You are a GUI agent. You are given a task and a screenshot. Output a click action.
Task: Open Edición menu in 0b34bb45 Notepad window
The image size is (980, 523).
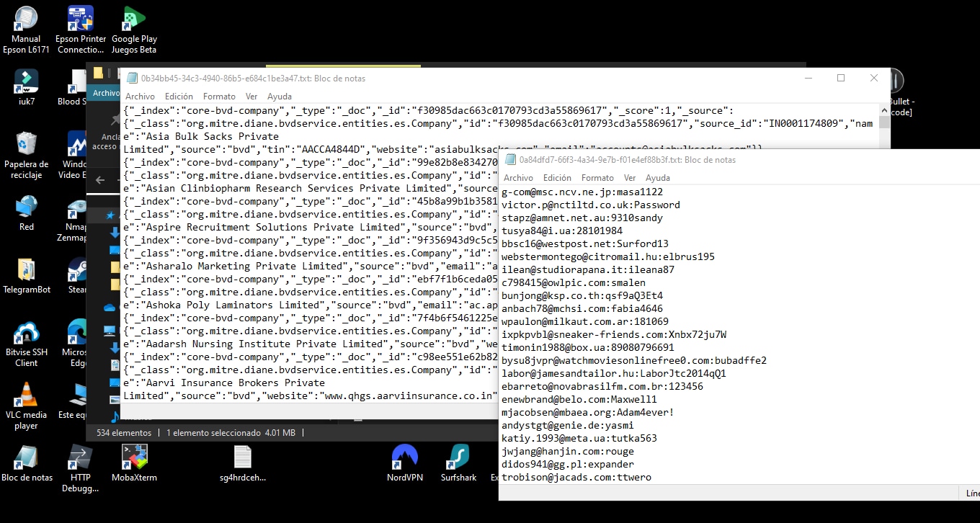click(x=179, y=97)
